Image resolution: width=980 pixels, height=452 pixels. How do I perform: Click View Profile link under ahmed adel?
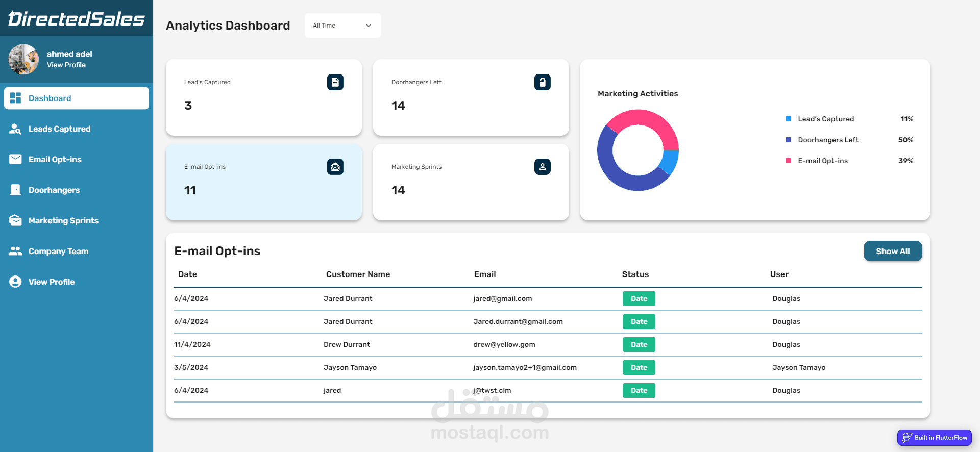(66, 65)
